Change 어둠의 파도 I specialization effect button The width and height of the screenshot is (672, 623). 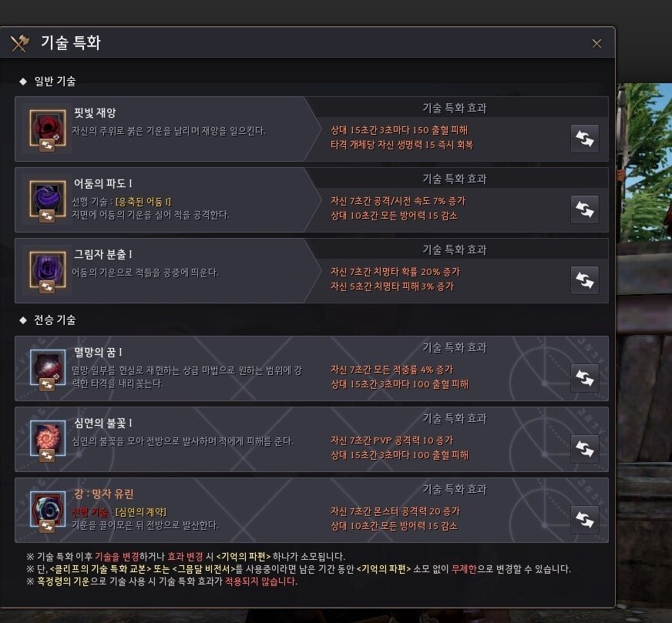(x=585, y=209)
